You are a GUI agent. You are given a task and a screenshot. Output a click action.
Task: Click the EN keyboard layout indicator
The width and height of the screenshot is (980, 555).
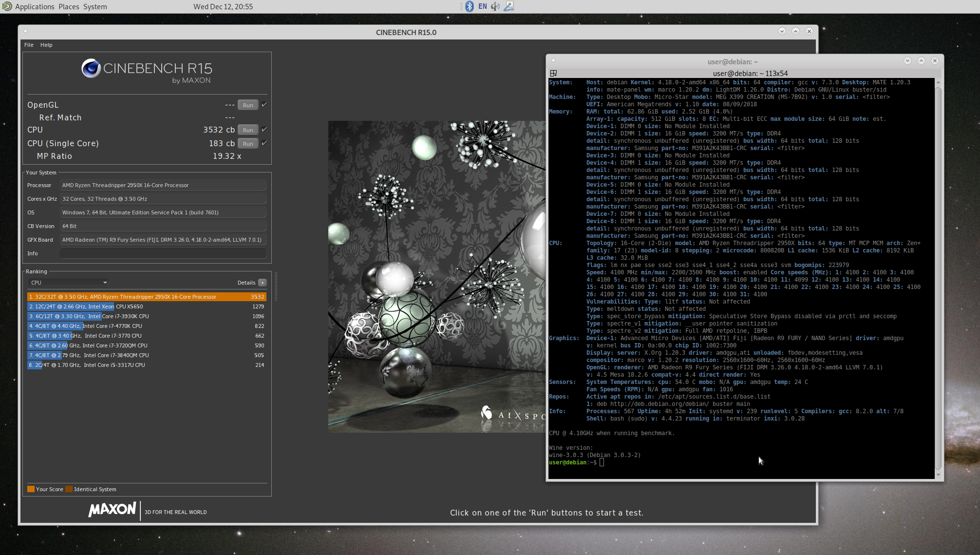point(482,6)
